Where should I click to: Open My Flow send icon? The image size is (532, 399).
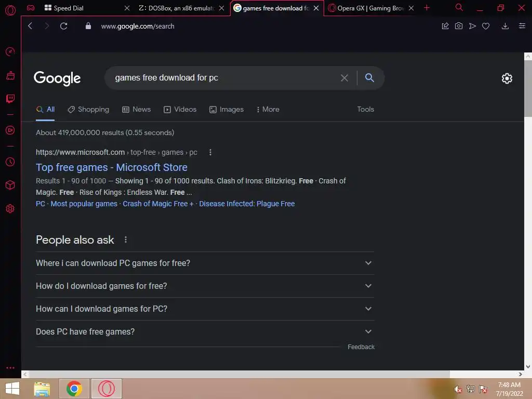pos(472,26)
